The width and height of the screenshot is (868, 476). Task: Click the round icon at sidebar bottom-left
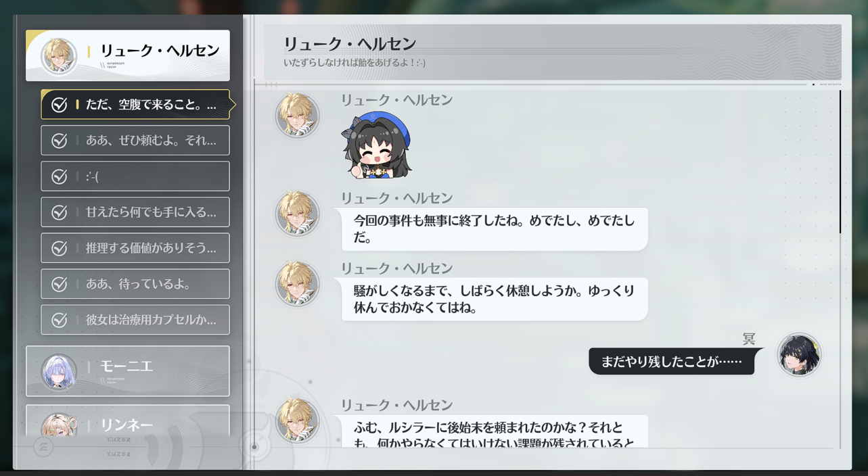click(x=43, y=447)
